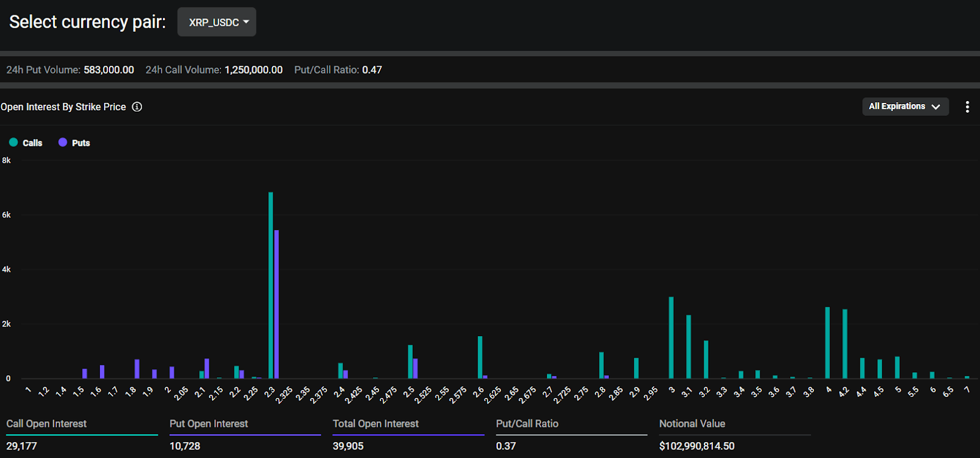The image size is (980, 458).
Task: Click the teal Calls legend dot
Action: click(13, 142)
